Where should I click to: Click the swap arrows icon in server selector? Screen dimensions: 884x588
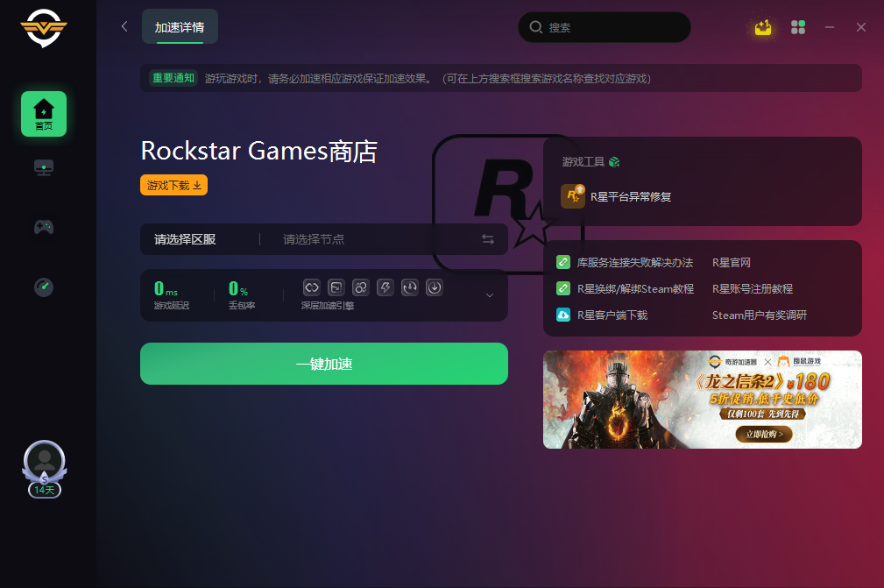[488, 239]
